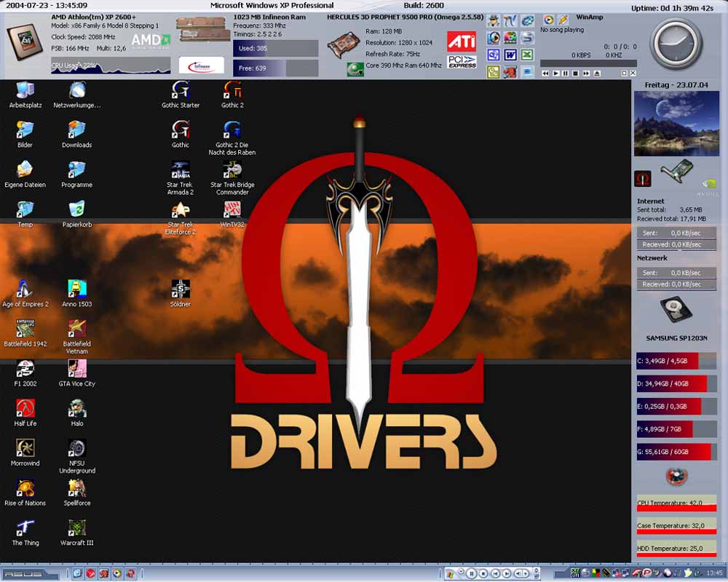Click the analog clock widget

point(675,44)
